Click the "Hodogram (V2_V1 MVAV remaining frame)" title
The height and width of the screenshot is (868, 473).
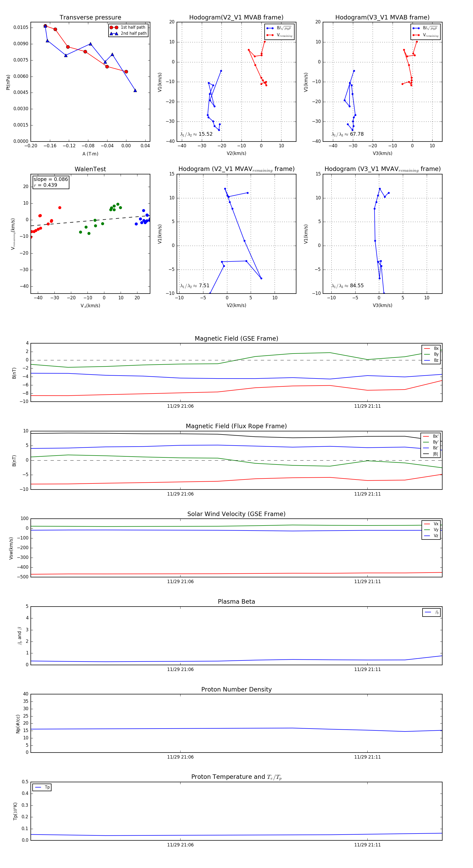click(x=236, y=169)
